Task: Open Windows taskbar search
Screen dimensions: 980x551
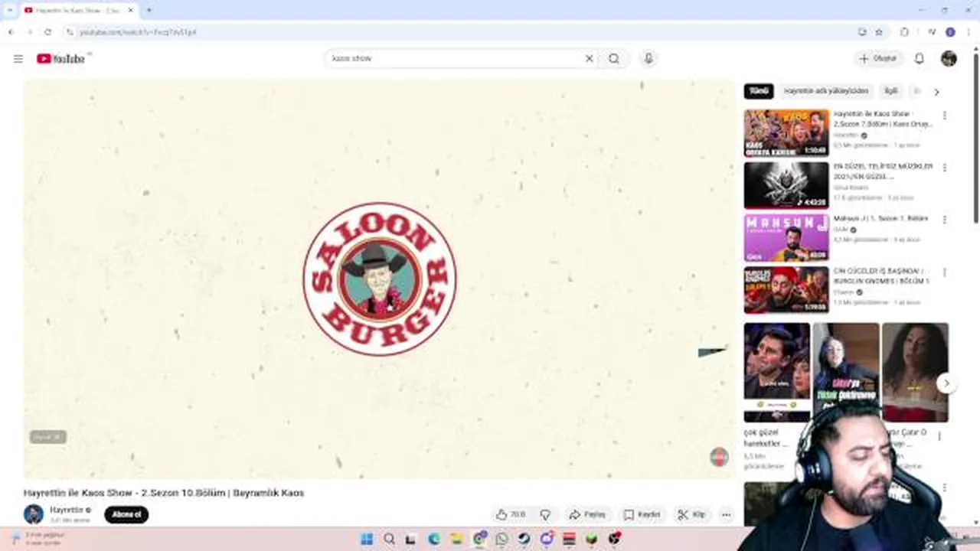Action: point(389,539)
